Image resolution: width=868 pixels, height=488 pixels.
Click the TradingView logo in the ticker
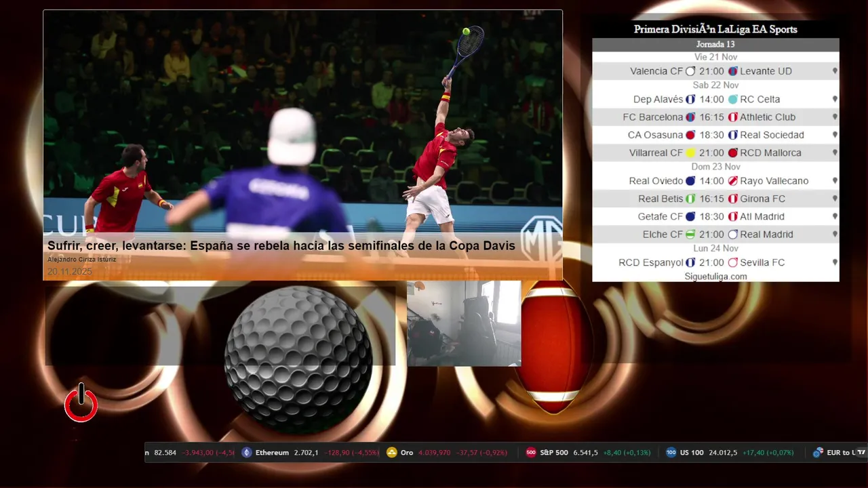(x=862, y=453)
